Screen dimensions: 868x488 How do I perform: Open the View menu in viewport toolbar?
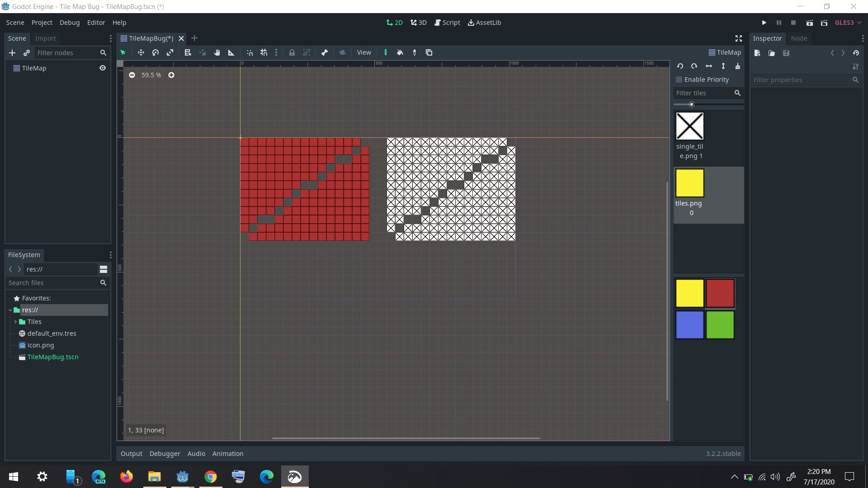click(x=364, y=52)
